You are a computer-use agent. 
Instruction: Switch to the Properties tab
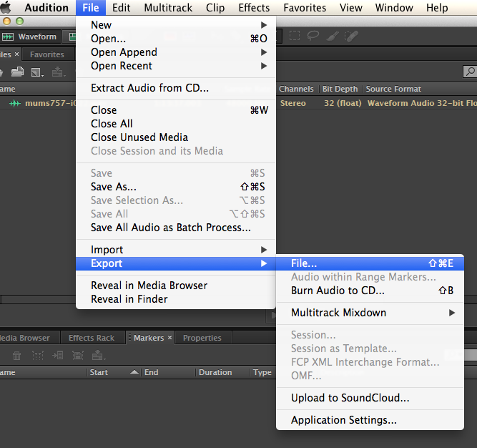[202, 338]
